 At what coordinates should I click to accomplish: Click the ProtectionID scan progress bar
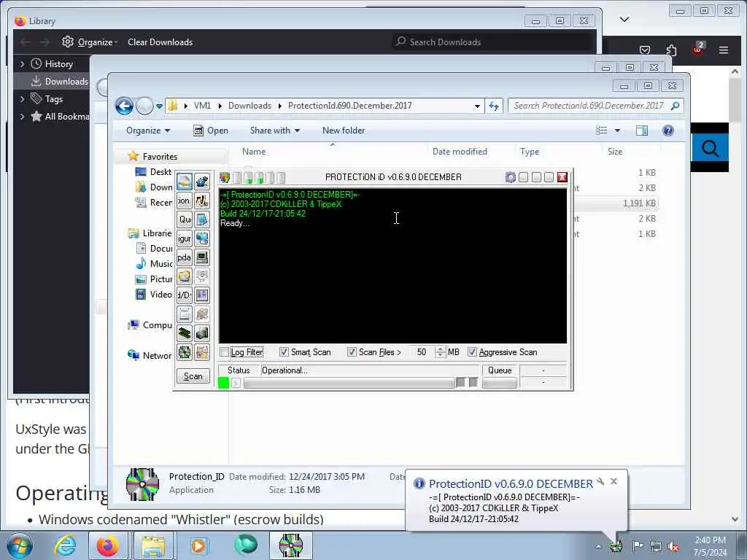[x=349, y=383]
